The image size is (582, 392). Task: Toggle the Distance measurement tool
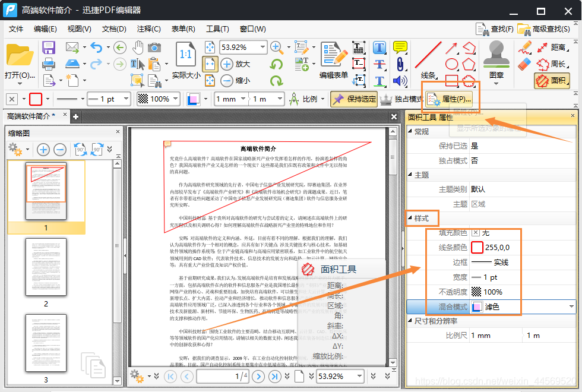(553, 48)
